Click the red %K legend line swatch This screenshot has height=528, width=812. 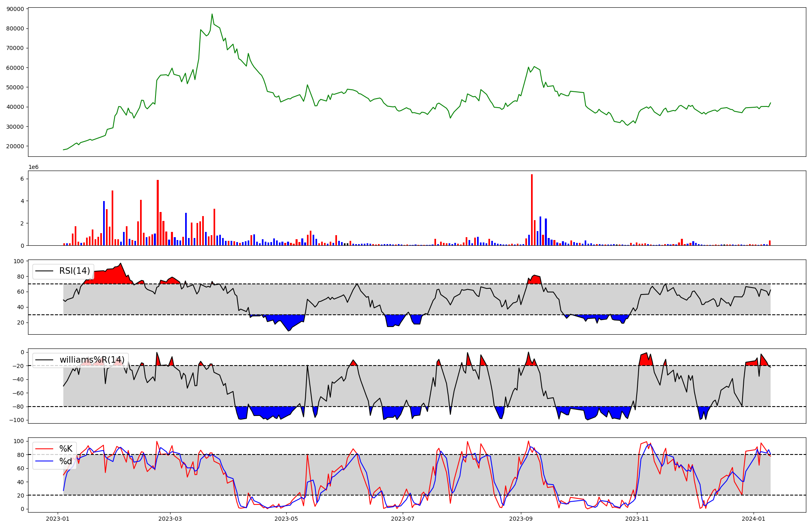pos(44,449)
